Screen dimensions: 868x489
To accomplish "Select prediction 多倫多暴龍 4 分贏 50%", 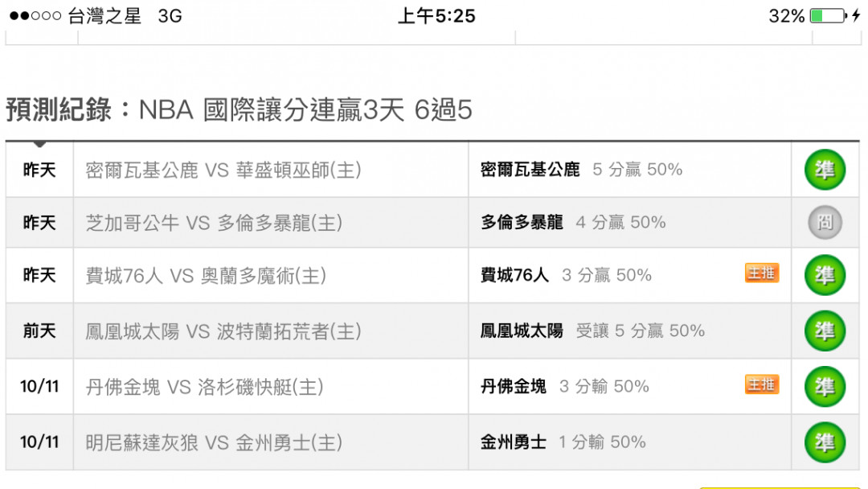I will 573,222.
